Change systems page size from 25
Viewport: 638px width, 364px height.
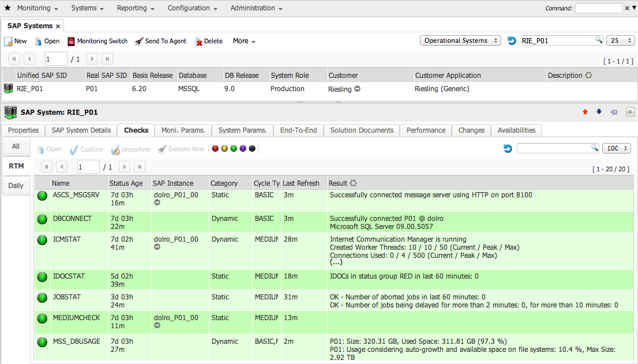tap(620, 40)
